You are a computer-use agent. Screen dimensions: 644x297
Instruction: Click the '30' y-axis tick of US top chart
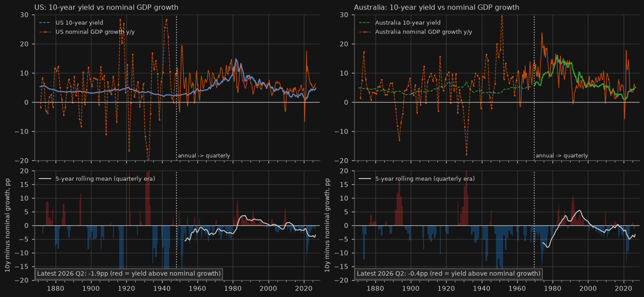coord(24,15)
